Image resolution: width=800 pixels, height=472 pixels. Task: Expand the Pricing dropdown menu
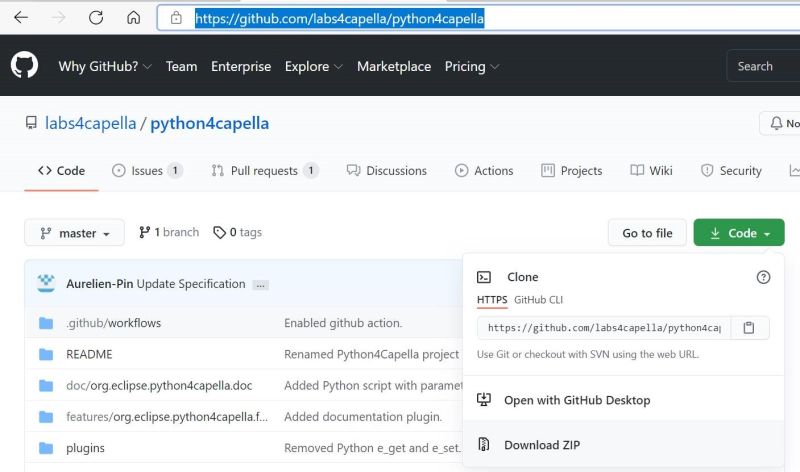tap(471, 66)
